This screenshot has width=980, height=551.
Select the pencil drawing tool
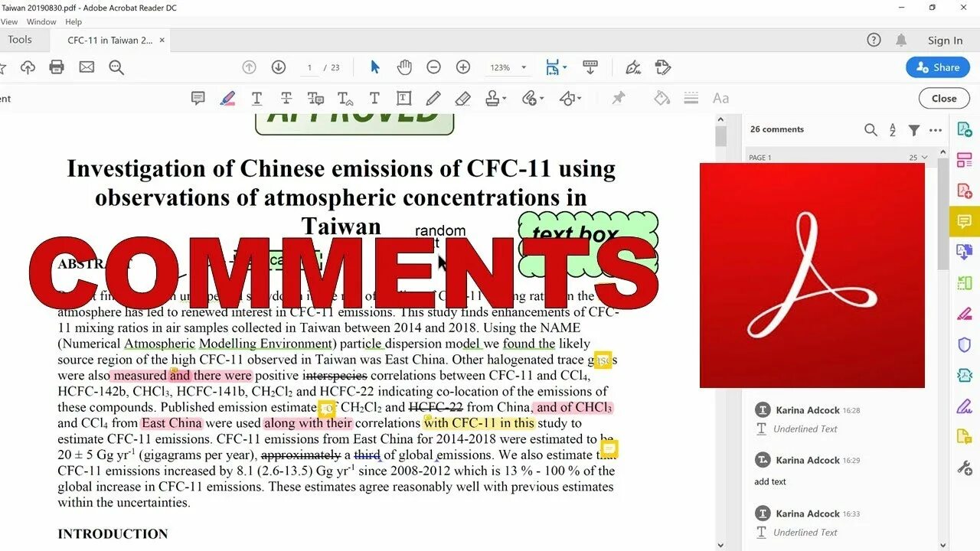point(433,98)
